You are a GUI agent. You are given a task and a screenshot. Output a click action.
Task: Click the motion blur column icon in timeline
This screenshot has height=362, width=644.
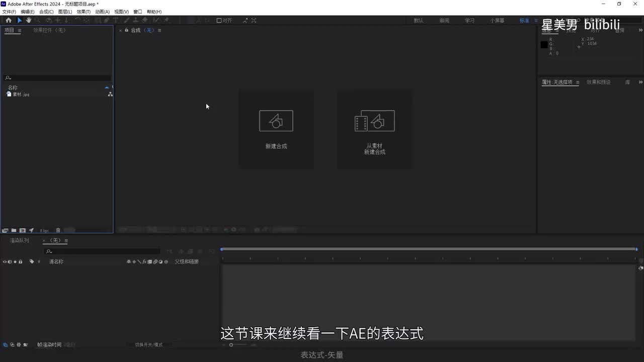155,261
